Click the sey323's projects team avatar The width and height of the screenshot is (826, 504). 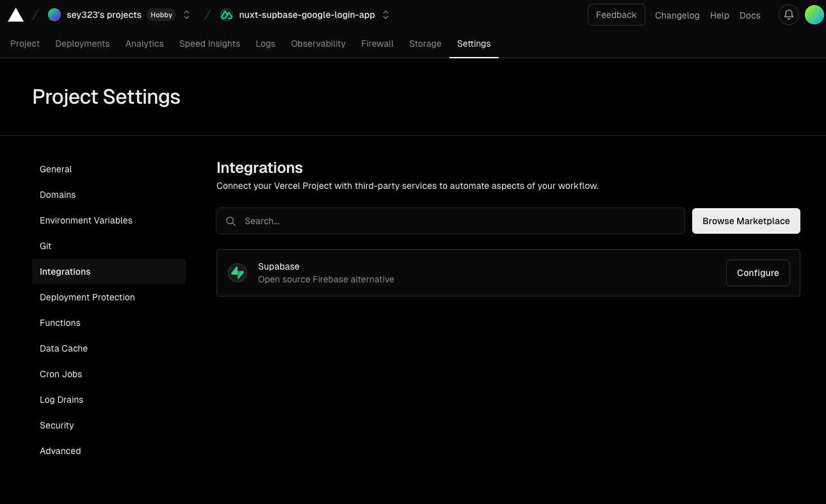tap(54, 14)
